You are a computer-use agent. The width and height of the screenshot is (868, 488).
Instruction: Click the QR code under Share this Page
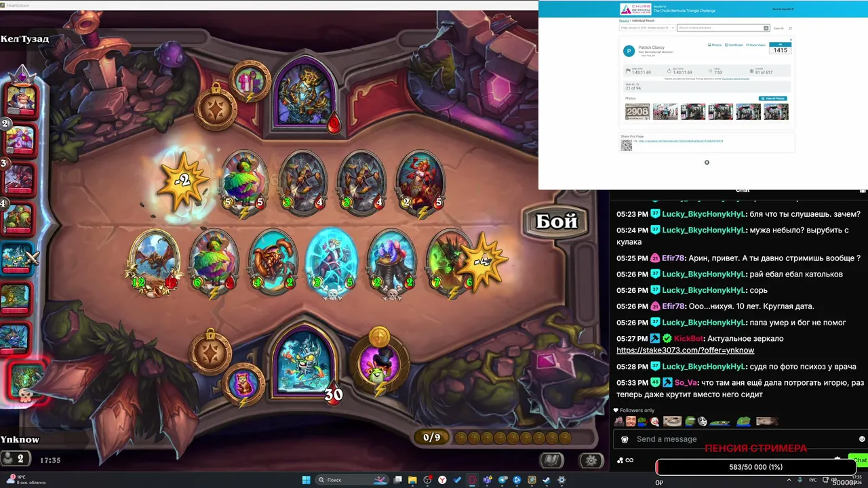click(627, 145)
